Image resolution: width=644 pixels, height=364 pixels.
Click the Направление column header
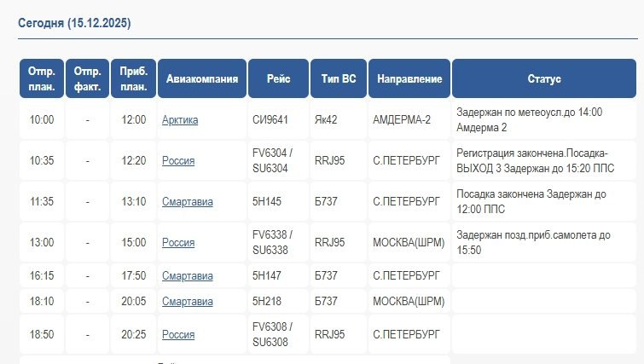click(x=409, y=78)
